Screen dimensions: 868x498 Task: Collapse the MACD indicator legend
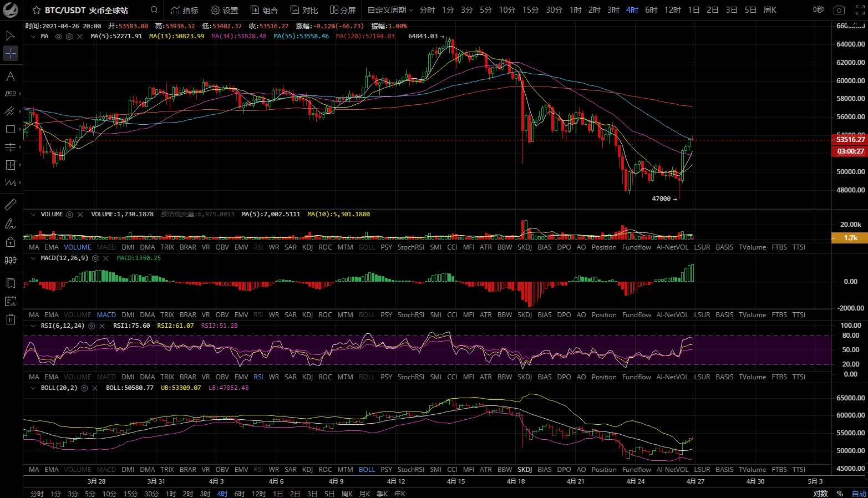click(33, 258)
